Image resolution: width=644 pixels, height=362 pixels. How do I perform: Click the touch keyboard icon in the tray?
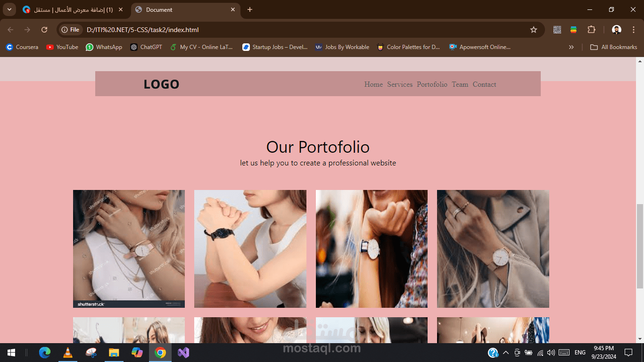click(564, 352)
